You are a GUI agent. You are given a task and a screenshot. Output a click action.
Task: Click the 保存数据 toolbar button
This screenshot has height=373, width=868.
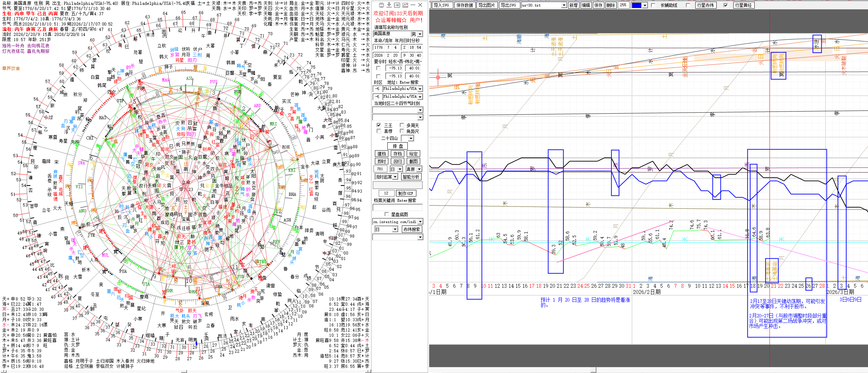464,5
